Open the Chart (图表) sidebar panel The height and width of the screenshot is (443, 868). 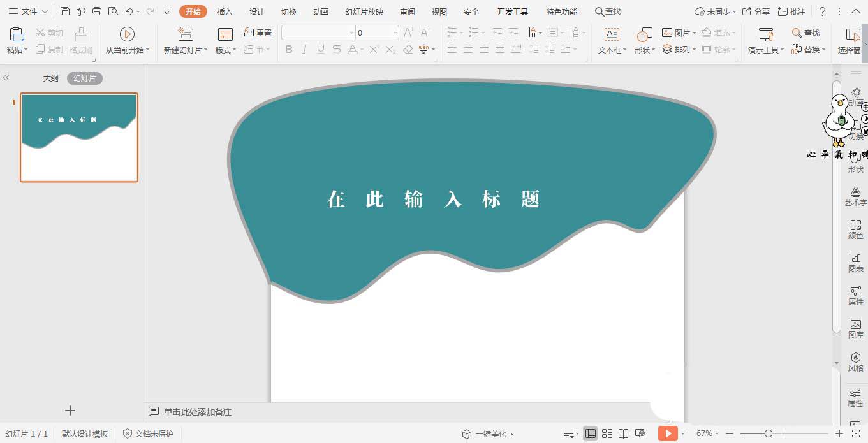pos(855,262)
